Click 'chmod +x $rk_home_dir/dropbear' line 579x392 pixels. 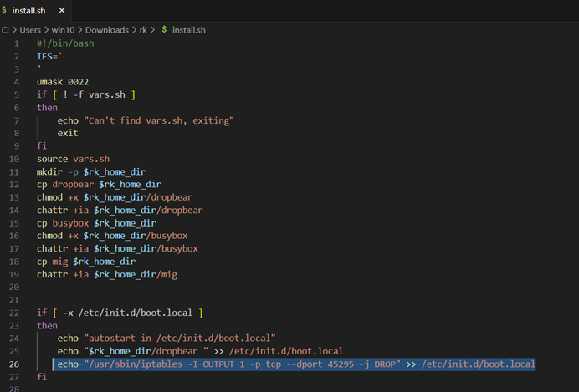click(115, 197)
